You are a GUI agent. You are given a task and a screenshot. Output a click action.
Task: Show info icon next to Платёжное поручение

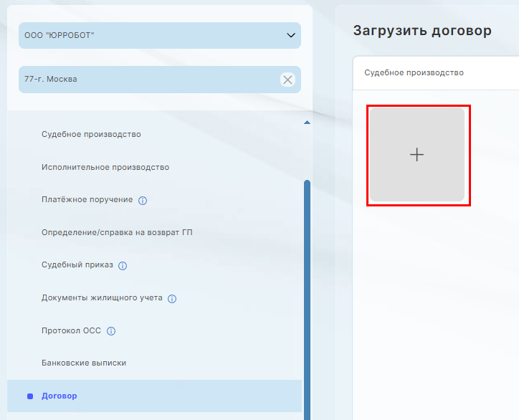142,200
